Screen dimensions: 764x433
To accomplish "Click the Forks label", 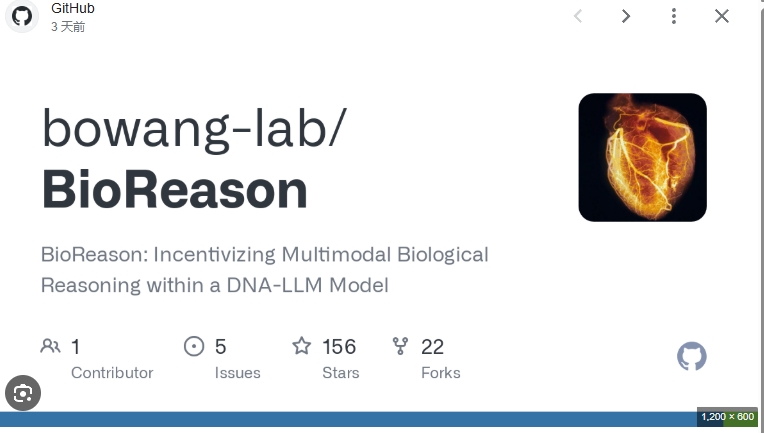I will pos(440,373).
